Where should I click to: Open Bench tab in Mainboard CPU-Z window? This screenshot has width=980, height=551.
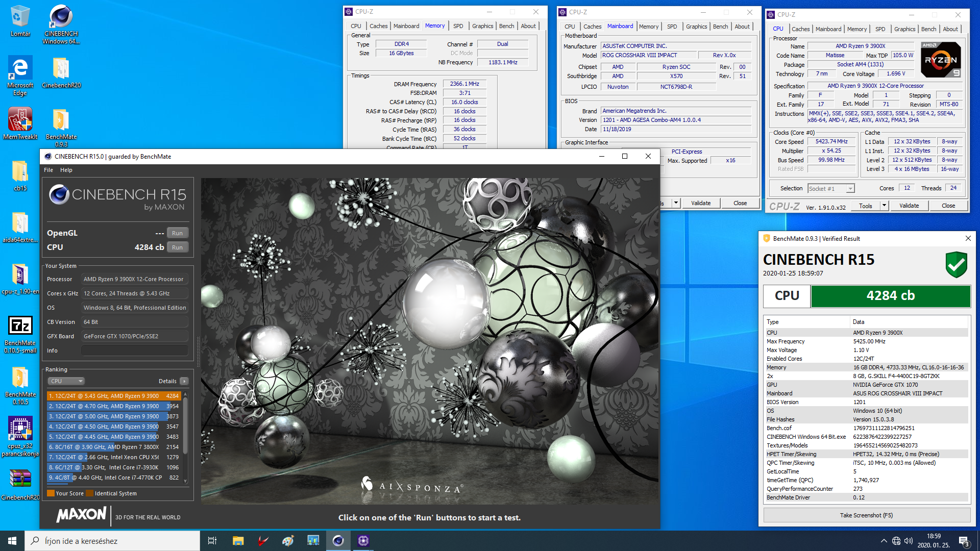pyautogui.click(x=720, y=27)
